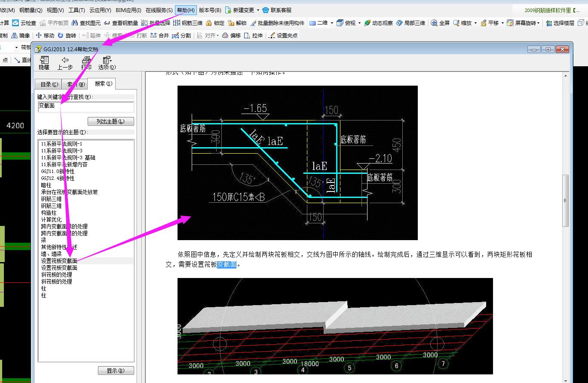The image size is (588, 383).
Task: Select topic 墙、墙梁 in list
Action: click(52, 254)
